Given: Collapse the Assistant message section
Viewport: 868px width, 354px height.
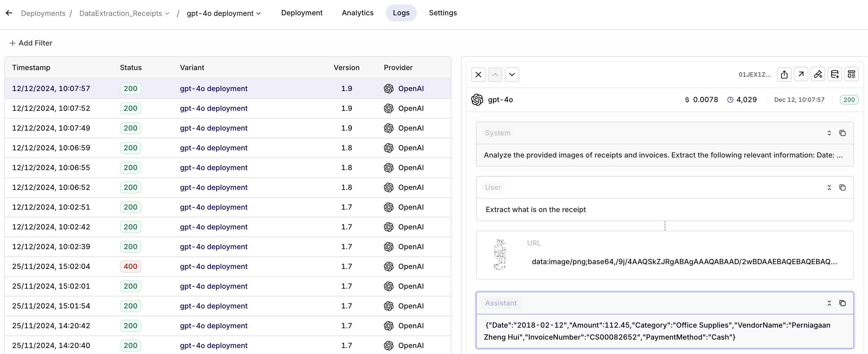Looking at the screenshot, I should point(829,303).
